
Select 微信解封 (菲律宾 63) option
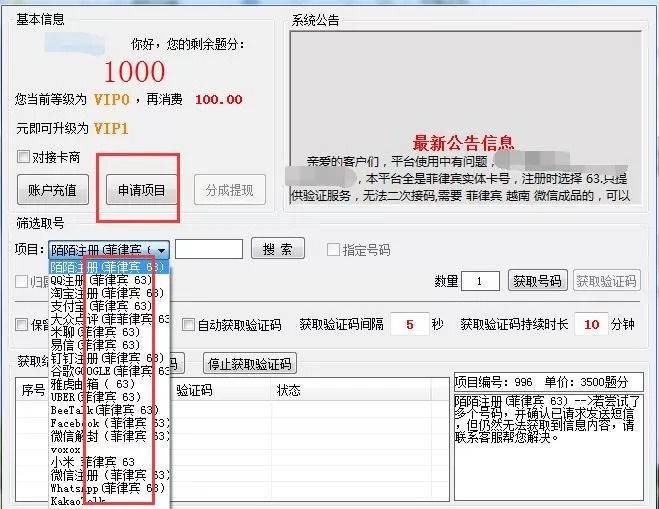[109, 436]
